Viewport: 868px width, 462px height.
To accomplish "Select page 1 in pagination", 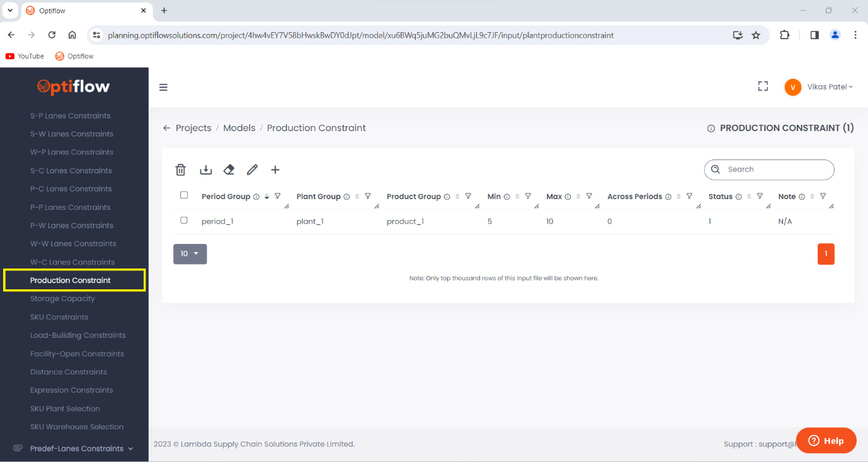I will 826,253.
